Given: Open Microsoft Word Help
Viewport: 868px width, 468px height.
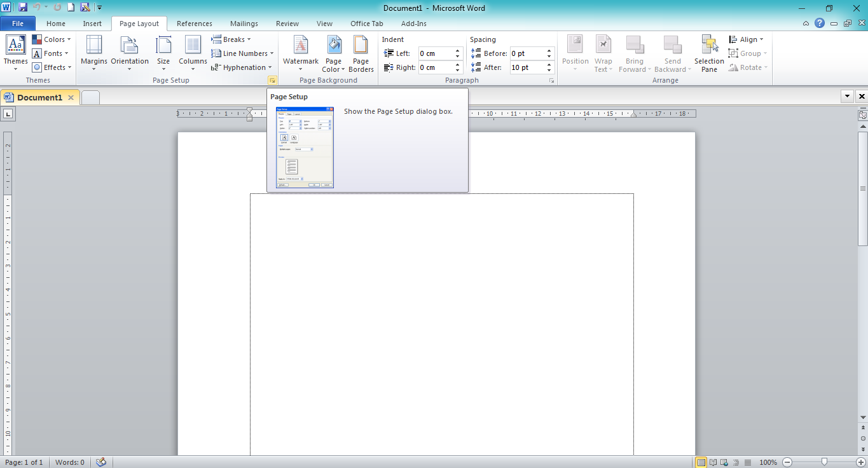Looking at the screenshot, I should pyautogui.click(x=820, y=23).
